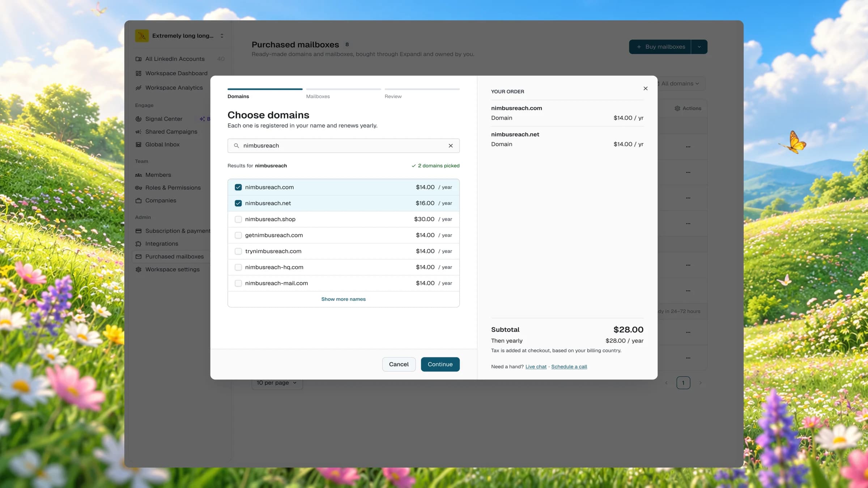Click Members people icon
This screenshot has width=868, height=488.
[x=139, y=175]
